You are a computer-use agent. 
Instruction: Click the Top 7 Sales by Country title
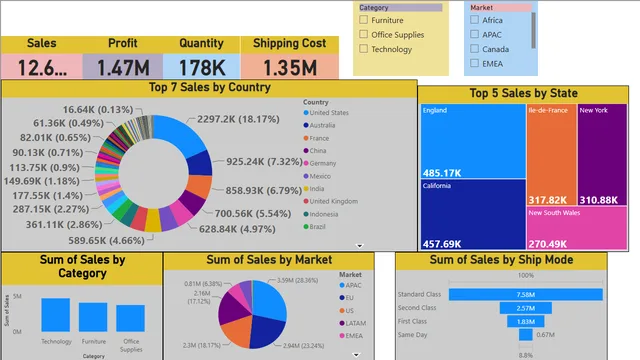209,87
